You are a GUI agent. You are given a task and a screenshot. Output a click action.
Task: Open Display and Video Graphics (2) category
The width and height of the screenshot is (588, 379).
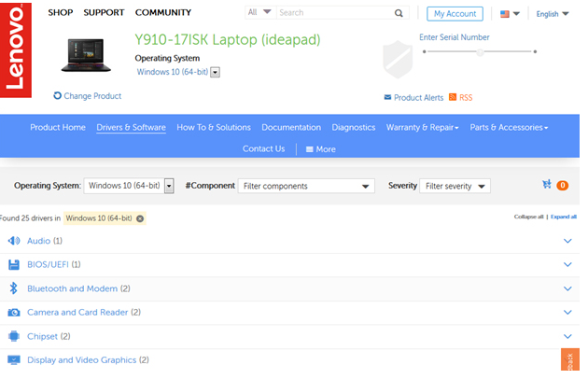88,359
